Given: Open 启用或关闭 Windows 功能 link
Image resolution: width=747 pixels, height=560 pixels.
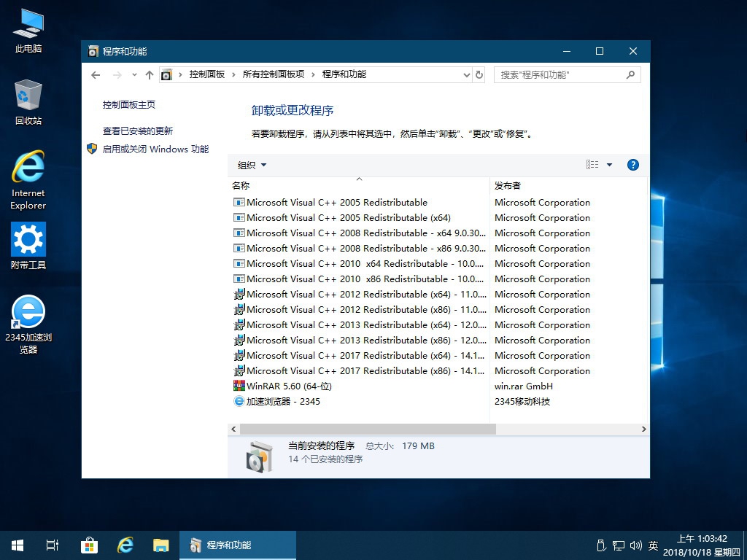Looking at the screenshot, I should (156, 149).
